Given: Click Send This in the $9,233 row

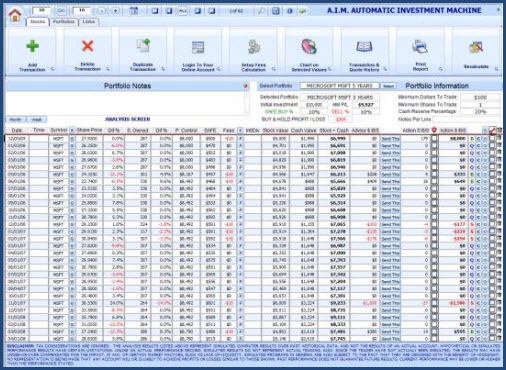Looking at the screenshot, I should 390,303.
